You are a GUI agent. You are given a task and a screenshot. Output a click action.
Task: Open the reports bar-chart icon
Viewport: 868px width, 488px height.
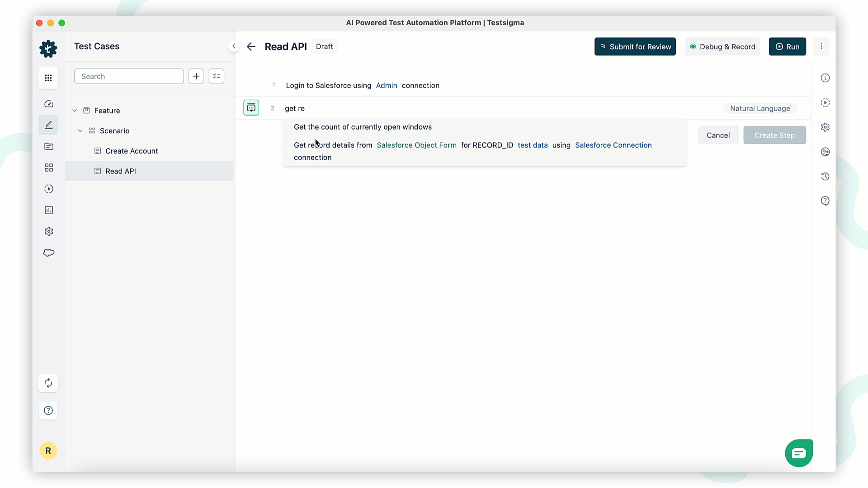pos(49,210)
